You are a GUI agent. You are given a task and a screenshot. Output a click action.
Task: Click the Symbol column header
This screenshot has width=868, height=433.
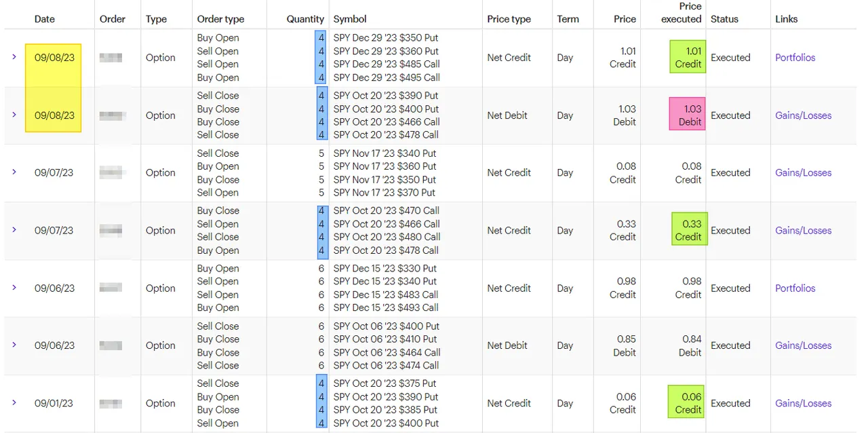(350, 19)
